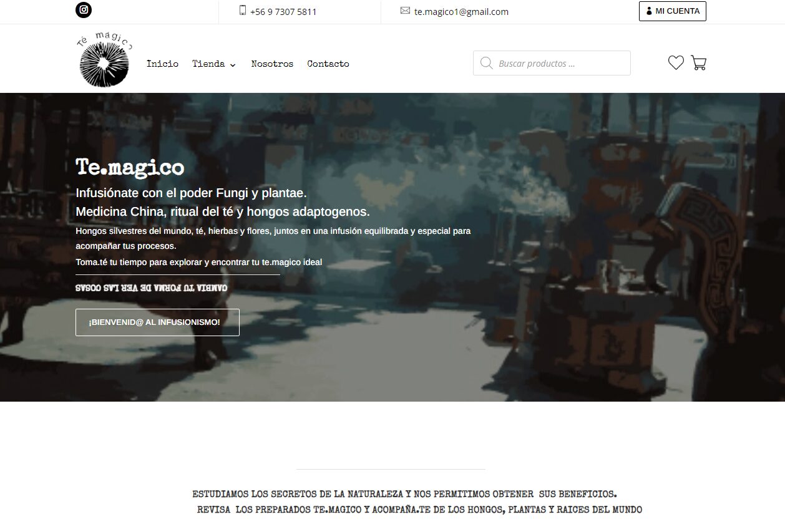The height and width of the screenshot is (532, 785).
Task: Open the wishlist heart icon
Action: [x=676, y=63]
